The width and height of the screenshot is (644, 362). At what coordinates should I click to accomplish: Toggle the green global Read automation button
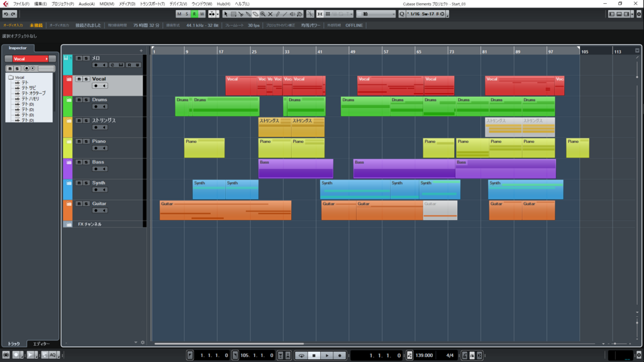point(194,14)
